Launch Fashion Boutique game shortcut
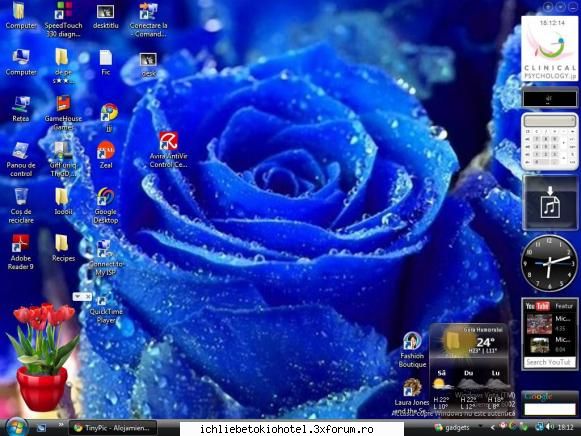581x436 pixels. [412, 350]
